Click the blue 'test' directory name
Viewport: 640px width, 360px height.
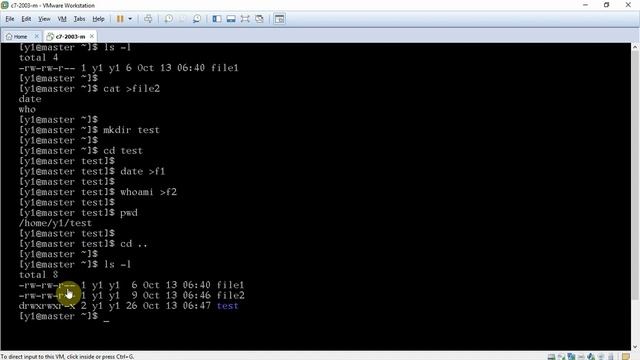click(227, 306)
